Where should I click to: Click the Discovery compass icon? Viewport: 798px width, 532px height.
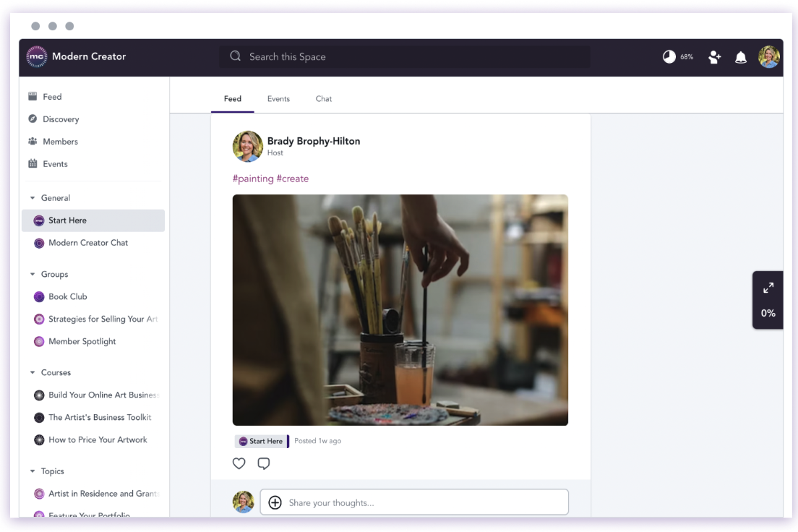pos(33,119)
